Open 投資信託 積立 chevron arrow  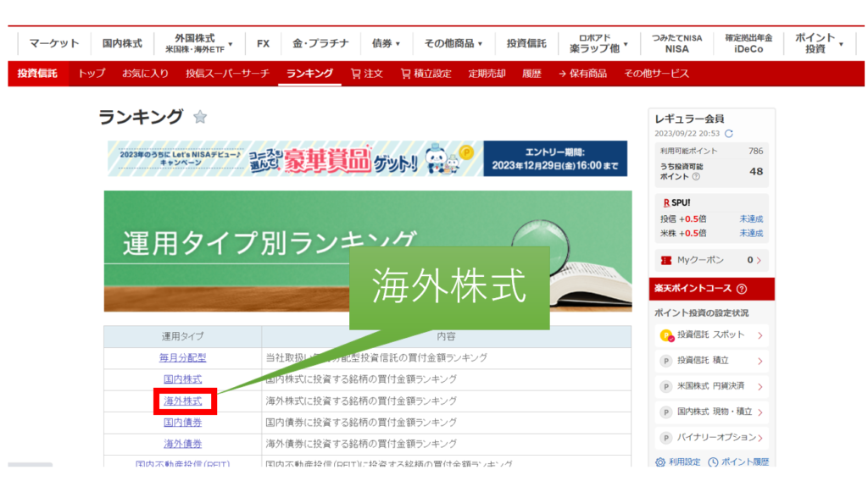pyautogui.click(x=760, y=361)
